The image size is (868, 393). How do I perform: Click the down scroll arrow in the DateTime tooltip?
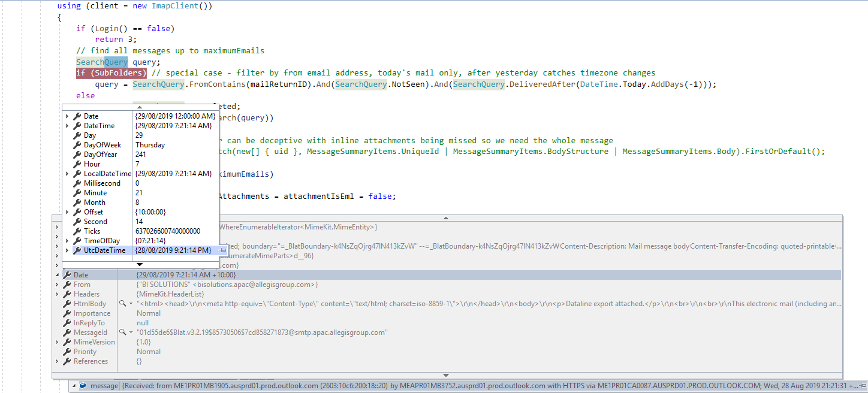click(138, 264)
